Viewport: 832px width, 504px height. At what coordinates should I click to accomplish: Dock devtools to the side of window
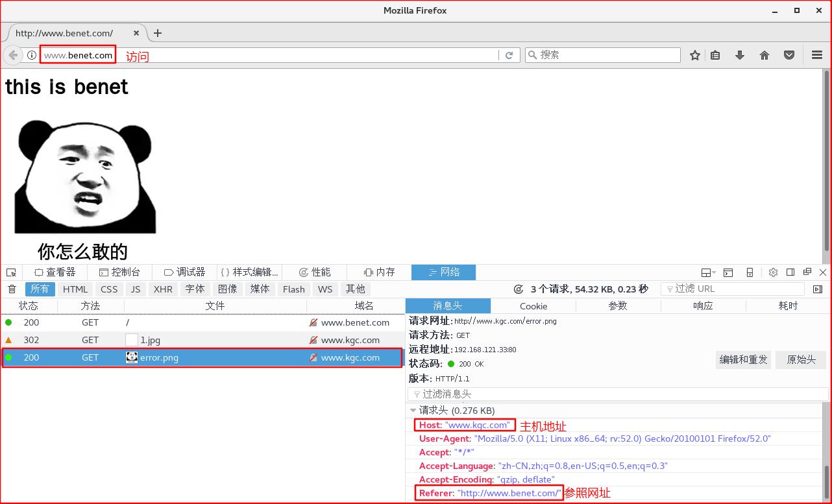(790, 272)
